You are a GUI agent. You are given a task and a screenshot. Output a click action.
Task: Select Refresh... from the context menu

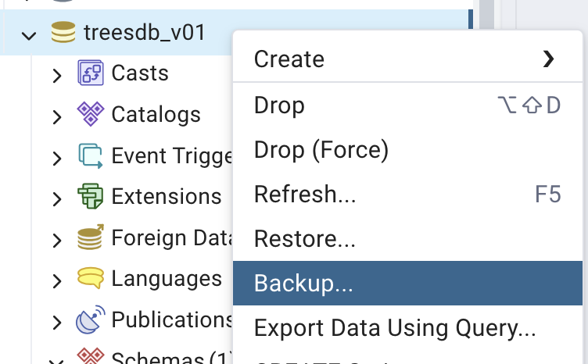click(x=305, y=194)
